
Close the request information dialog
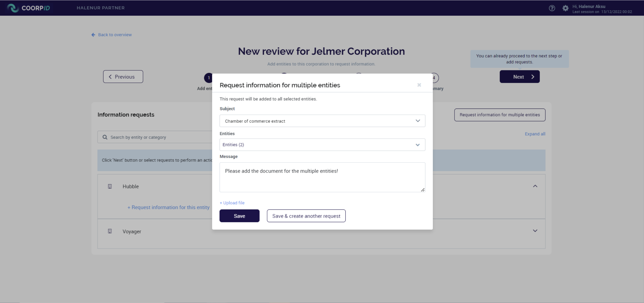419,85
